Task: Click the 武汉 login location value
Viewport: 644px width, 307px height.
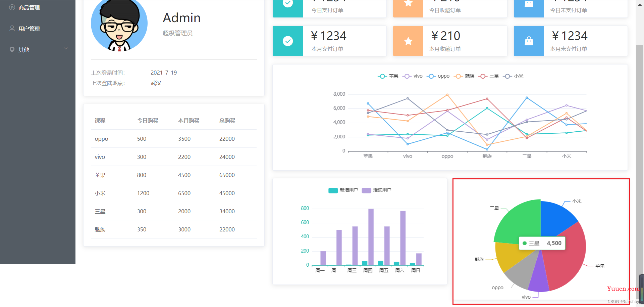Action: (156, 83)
